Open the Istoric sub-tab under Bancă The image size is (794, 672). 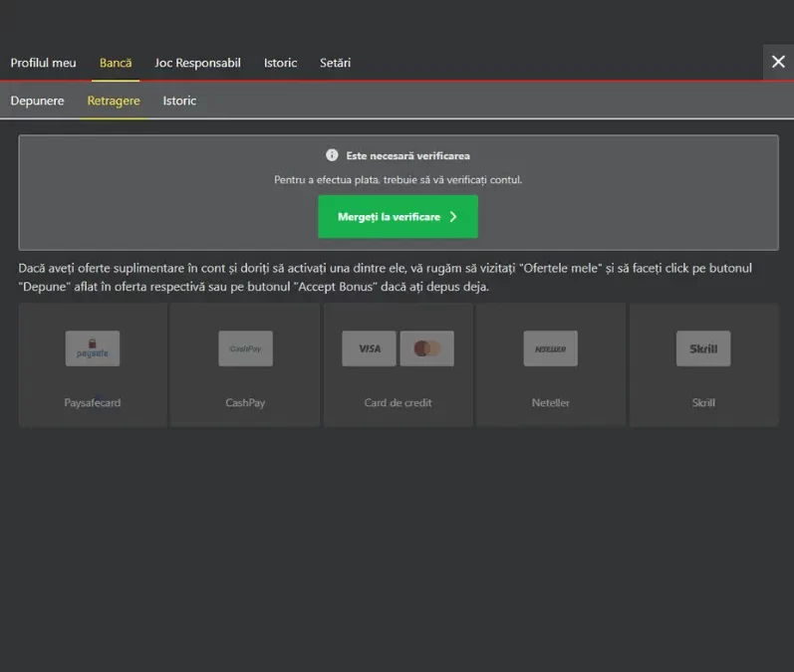click(179, 101)
